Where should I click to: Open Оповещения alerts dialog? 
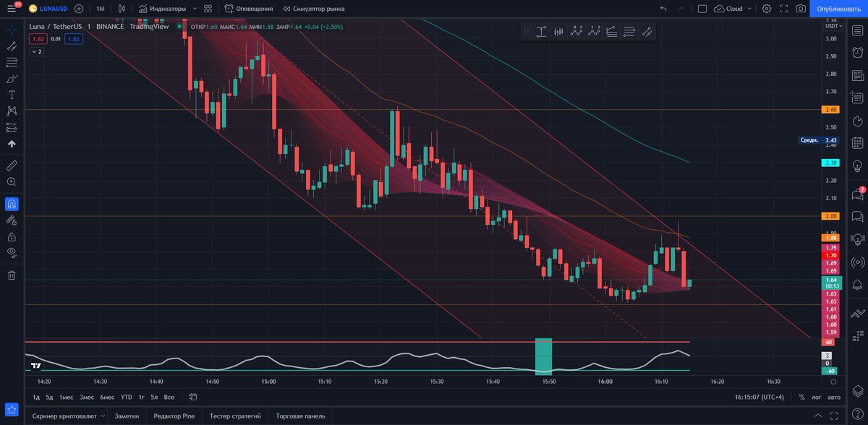249,9
